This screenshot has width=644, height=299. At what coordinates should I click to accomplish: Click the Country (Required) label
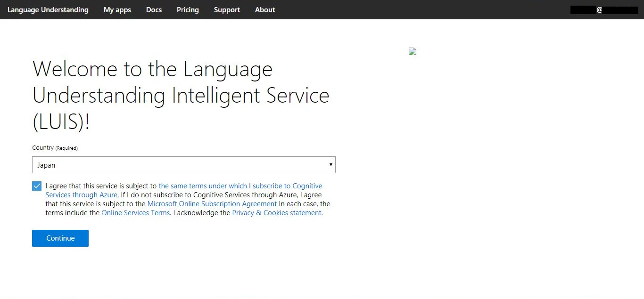coord(55,148)
